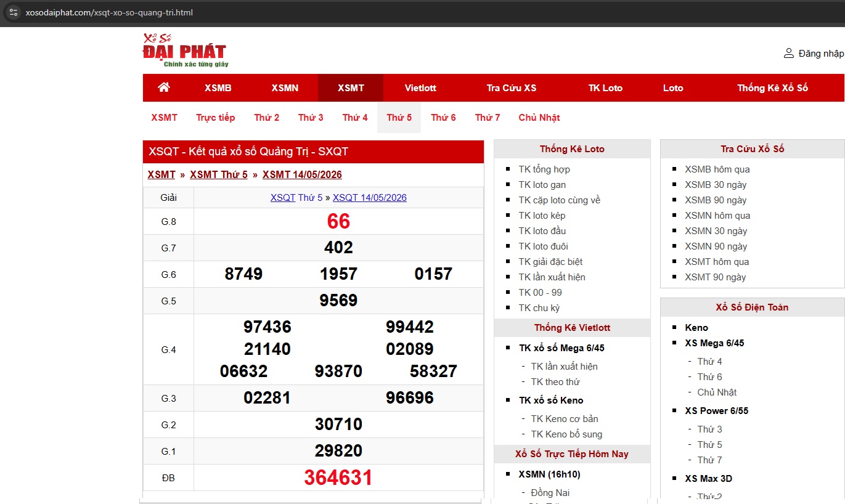Click the home icon in red navigation bar

point(164,87)
